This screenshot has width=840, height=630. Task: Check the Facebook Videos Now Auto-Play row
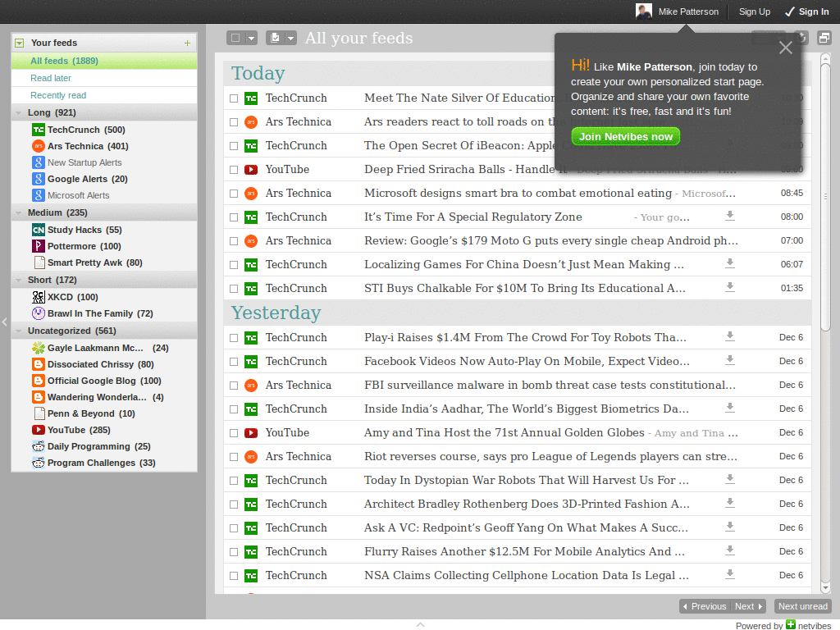tap(234, 362)
